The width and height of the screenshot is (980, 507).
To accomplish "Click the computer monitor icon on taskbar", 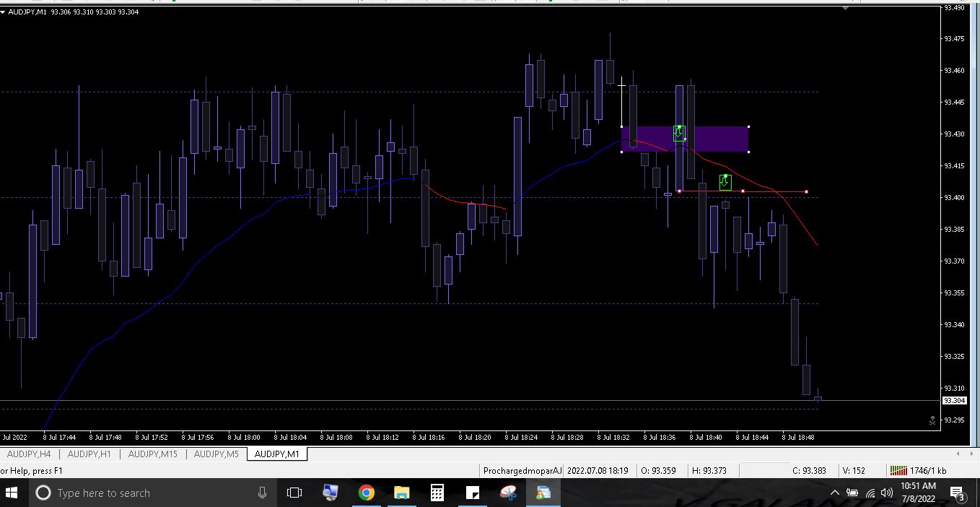I will tap(331, 493).
